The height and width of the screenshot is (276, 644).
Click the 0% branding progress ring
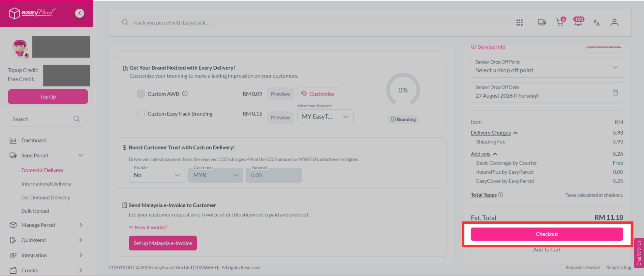coord(403,90)
